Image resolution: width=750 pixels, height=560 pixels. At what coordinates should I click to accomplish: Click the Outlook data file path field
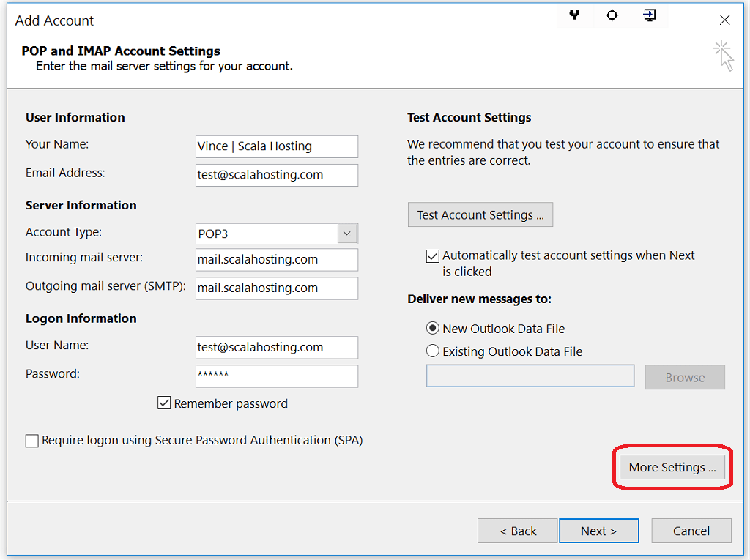tap(530, 376)
